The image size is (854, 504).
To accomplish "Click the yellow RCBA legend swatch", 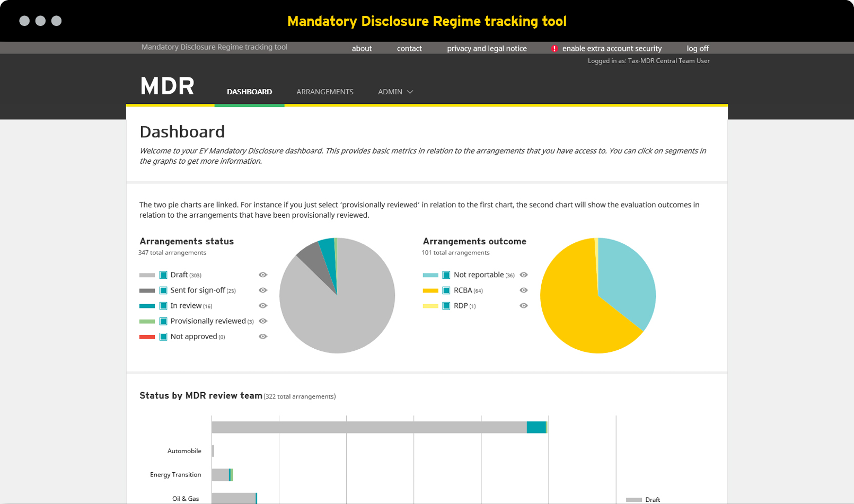I will coord(430,290).
